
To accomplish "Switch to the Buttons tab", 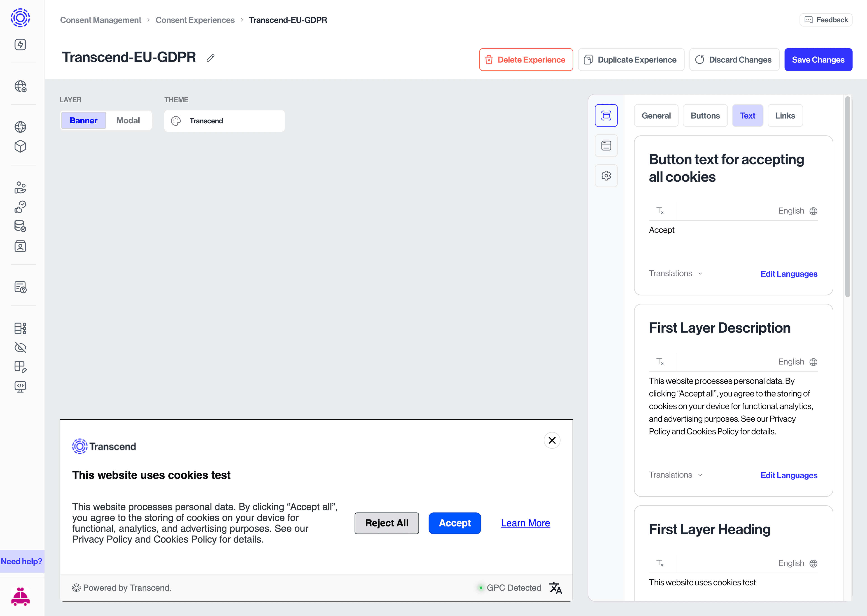I will pyautogui.click(x=705, y=115).
